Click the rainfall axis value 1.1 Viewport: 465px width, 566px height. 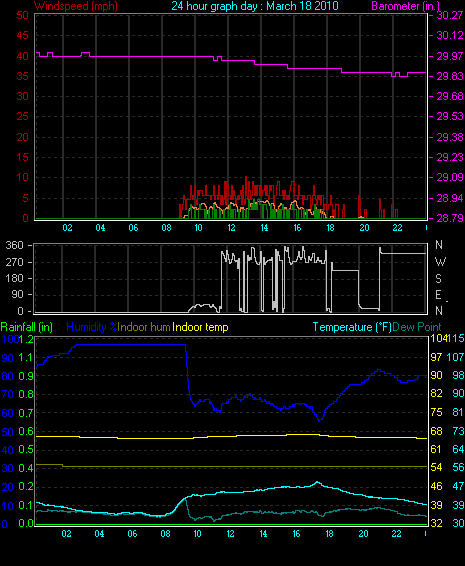point(26,357)
